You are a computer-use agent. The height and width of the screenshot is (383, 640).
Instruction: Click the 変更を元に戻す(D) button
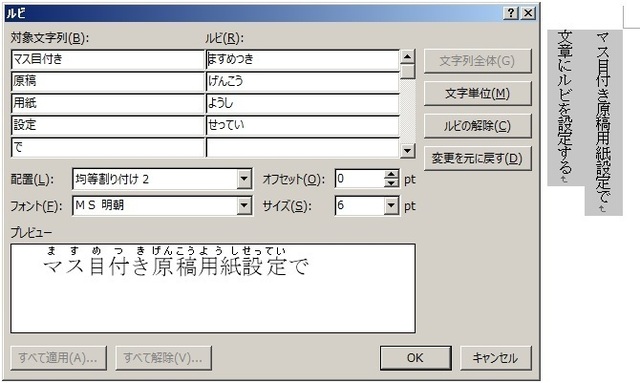point(478,158)
